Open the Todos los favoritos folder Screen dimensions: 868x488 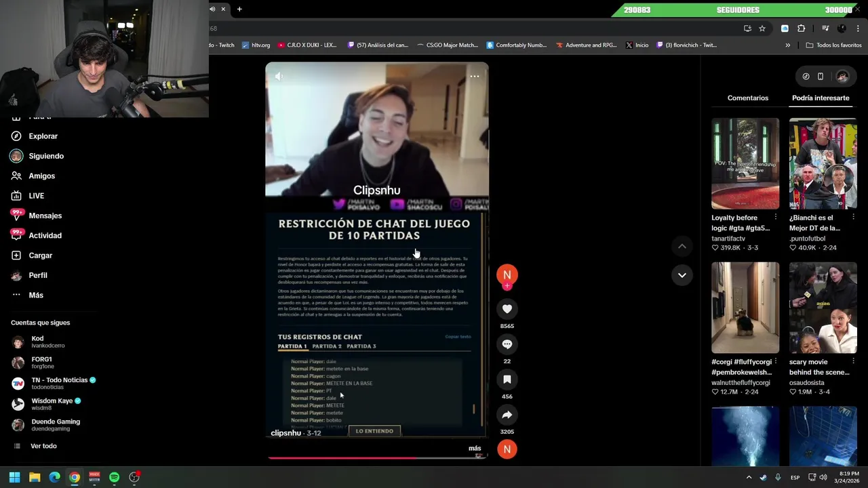point(833,45)
